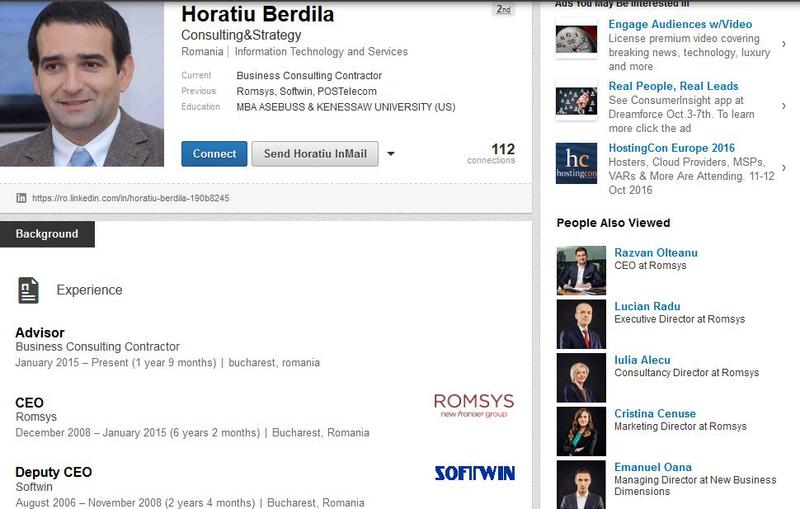This screenshot has height=509, width=800.
Task: Open Lucian Radu profile link
Action: pyautogui.click(x=647, y=306)
